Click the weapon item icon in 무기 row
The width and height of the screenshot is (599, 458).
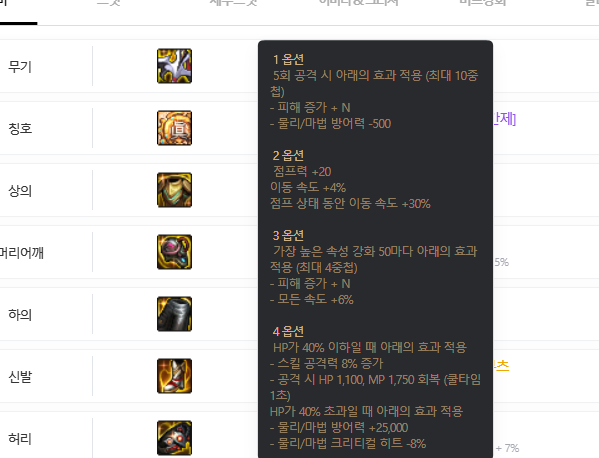174,66
